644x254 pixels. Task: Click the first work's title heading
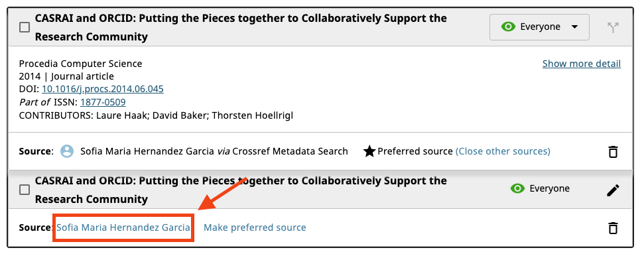pyautogui.click(x=241, y=28)
